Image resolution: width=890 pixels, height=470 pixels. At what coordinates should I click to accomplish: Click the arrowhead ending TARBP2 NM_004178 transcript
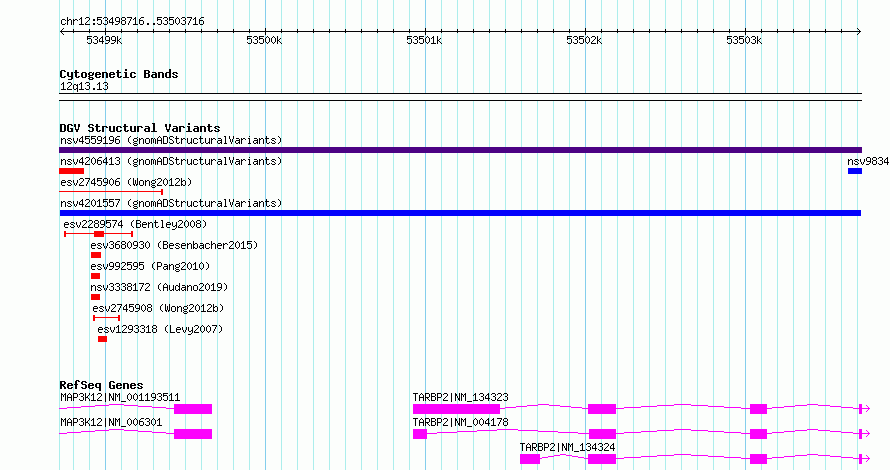tap(865, 434)
